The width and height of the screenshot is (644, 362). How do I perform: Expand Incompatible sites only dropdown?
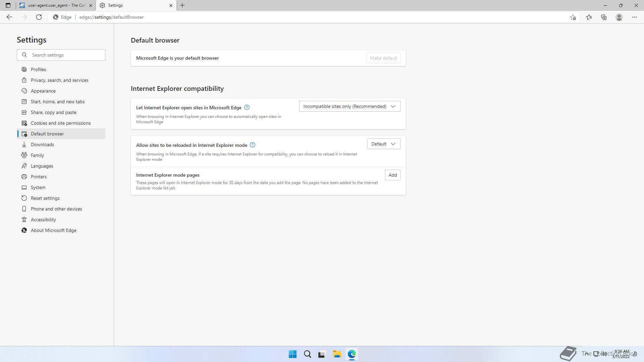(350, 106)
